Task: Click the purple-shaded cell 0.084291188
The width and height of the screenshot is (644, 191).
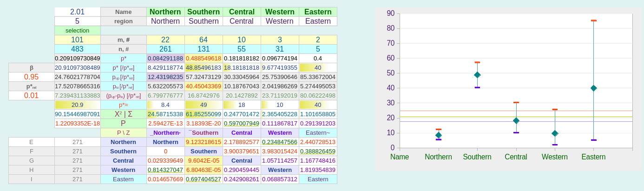Action: (x=165, y=59)
